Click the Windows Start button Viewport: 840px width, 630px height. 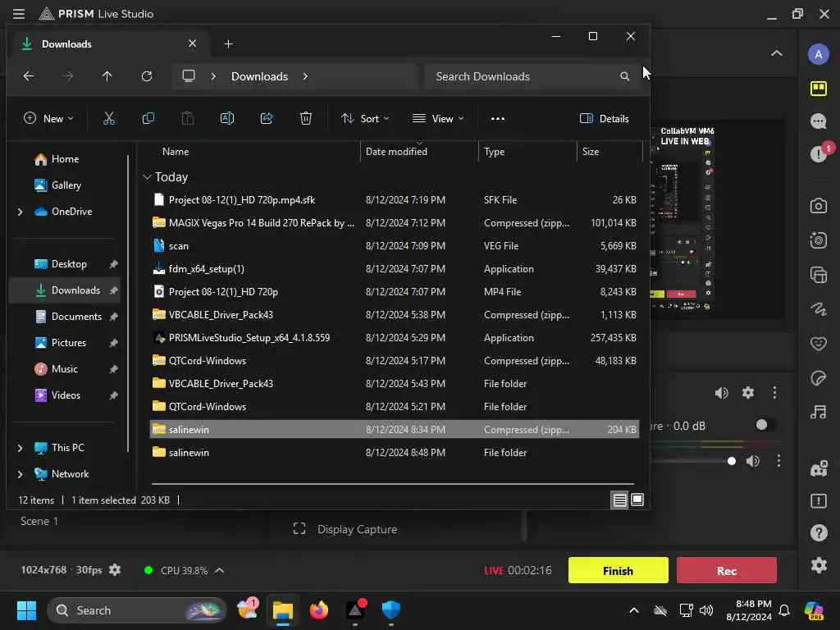[x=26, y=610]
